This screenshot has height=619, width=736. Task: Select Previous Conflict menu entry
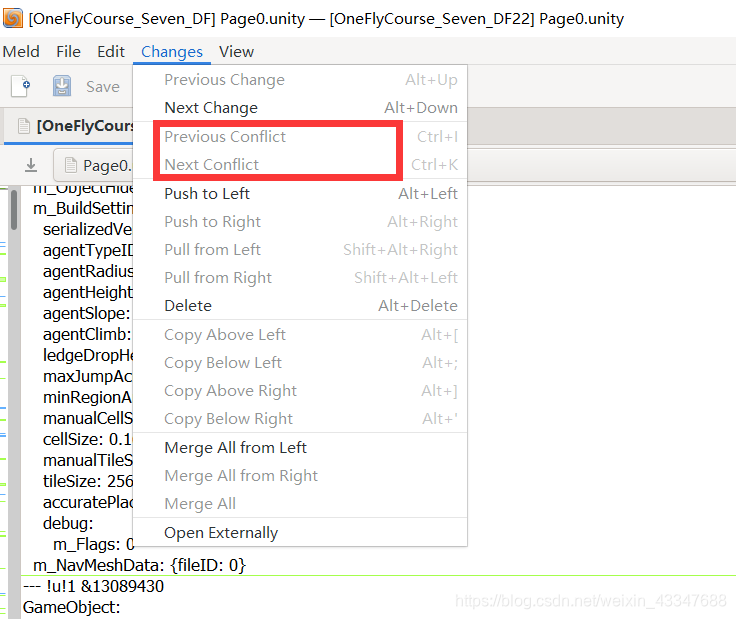click(300, 137)
